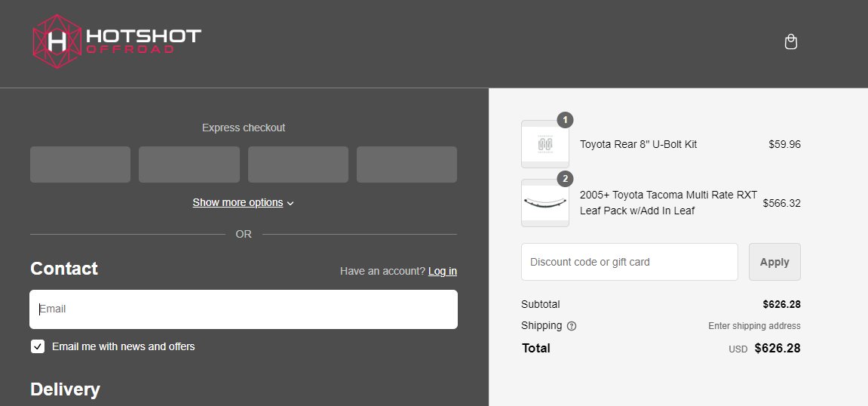This screenshot has width=868, height=406.
Task: Click the Contact heading
Action: click(x=64, y=269)
